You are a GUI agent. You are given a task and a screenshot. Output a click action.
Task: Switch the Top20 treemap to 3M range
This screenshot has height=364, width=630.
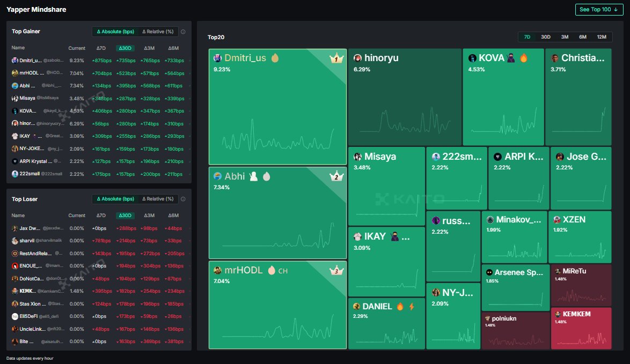[565, 37]
